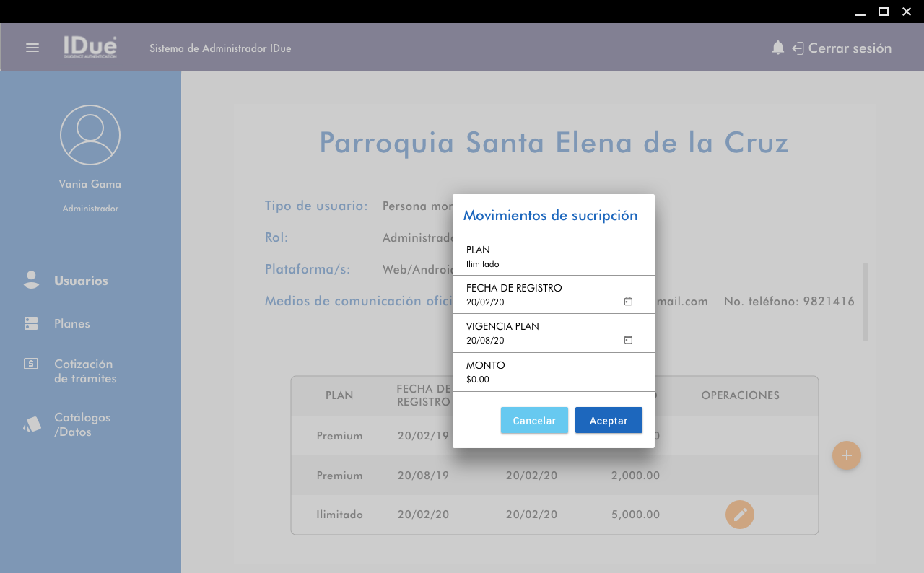
Task: Go to Catálogos /Datos section
Action: pos(82,424)
